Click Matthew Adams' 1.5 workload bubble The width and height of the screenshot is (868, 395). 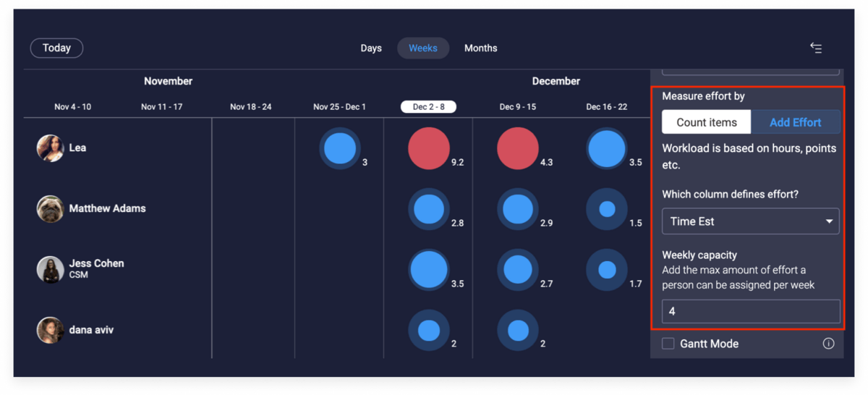click(x=607, y=209)
